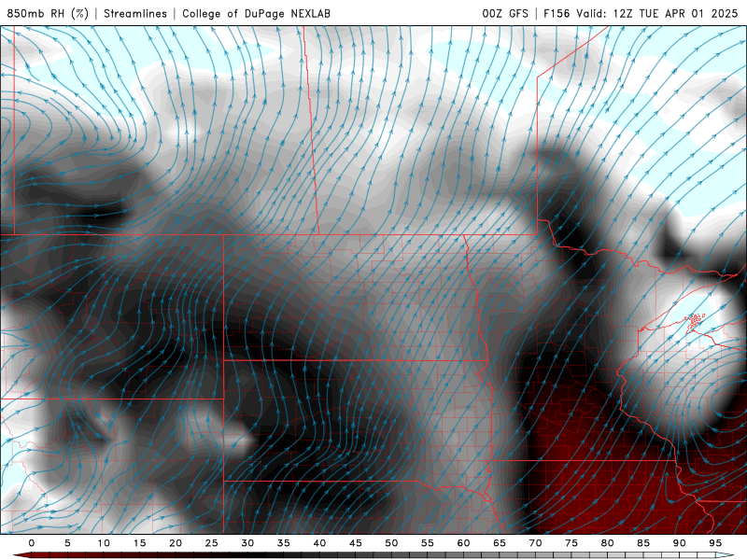The image size is (747, 560).
Task: Click the "0" label on the color scale
Action: click(32, 543)
